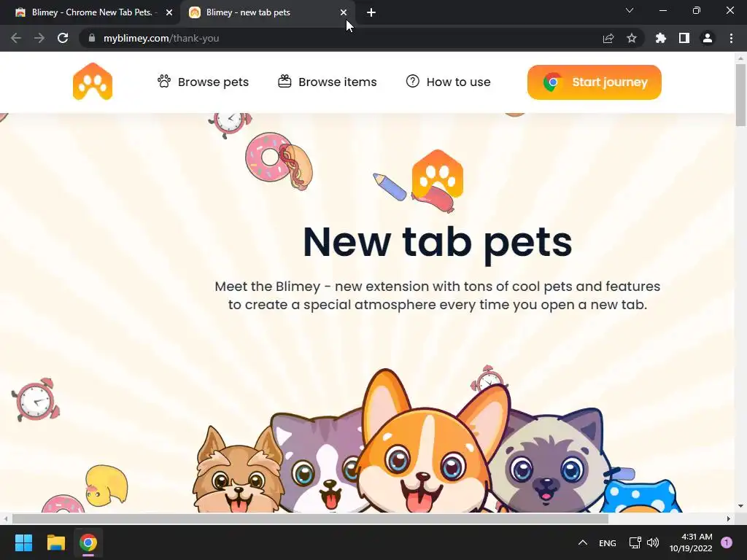
Task: Click the Chrome logo in Start journey button
Action: tap(553, 82)
